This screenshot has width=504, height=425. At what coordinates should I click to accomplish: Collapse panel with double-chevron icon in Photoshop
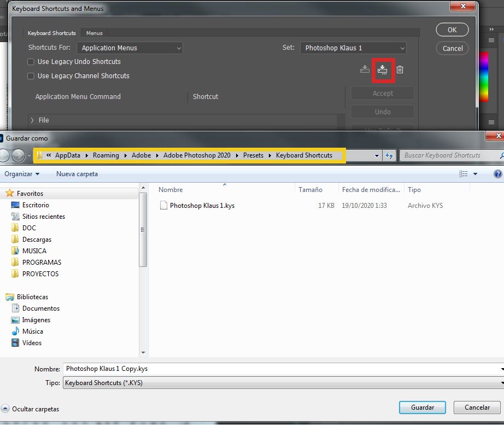tap(491, 30)
